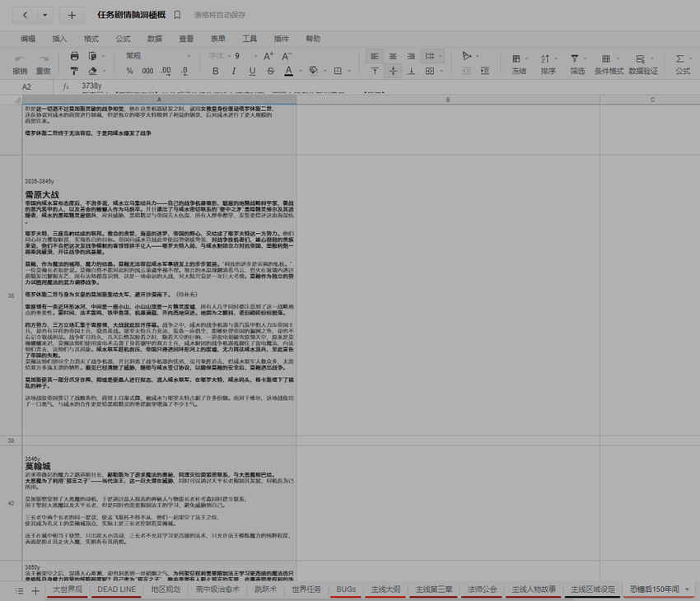Screen dimensions: 700x601
Task: Toggle italic text formatting
Action: pyautogui.click(x=233, y=71)
